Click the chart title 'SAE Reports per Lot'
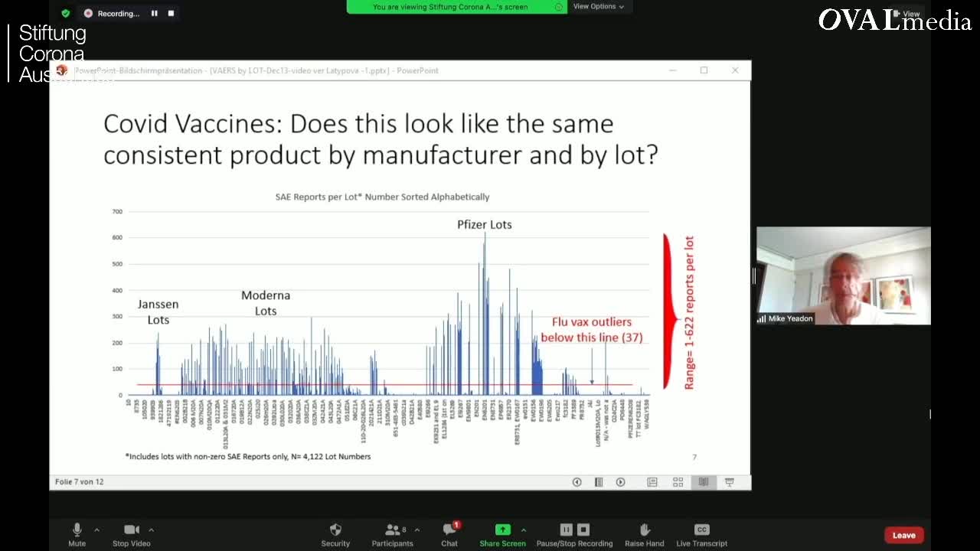This screenshot has height=551, width=980. click(x=382, y=197)
